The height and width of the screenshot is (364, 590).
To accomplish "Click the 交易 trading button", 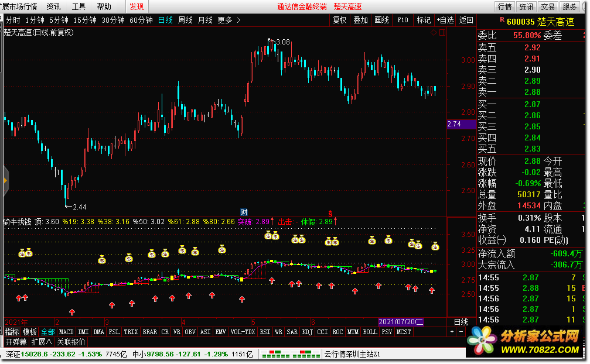I will pyautogui.click(x=548, y=7).
